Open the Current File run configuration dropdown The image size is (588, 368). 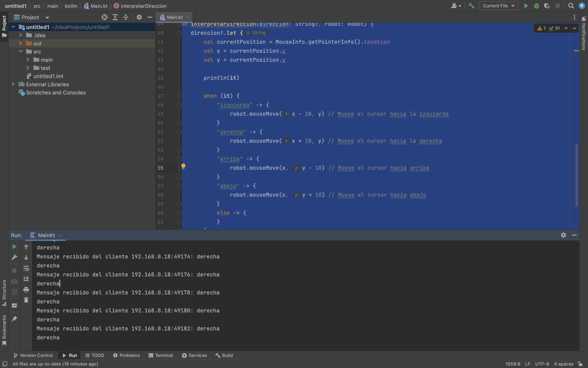click(x=498, y=5)
